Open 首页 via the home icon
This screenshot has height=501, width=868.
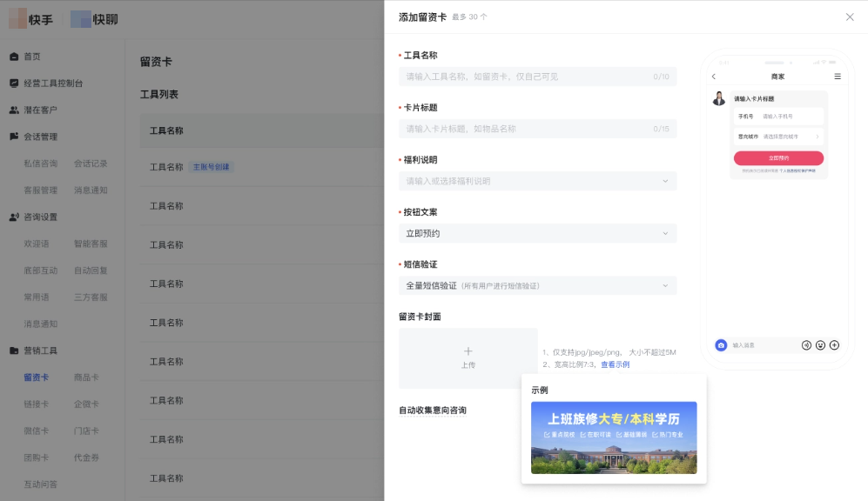point(12,56)
